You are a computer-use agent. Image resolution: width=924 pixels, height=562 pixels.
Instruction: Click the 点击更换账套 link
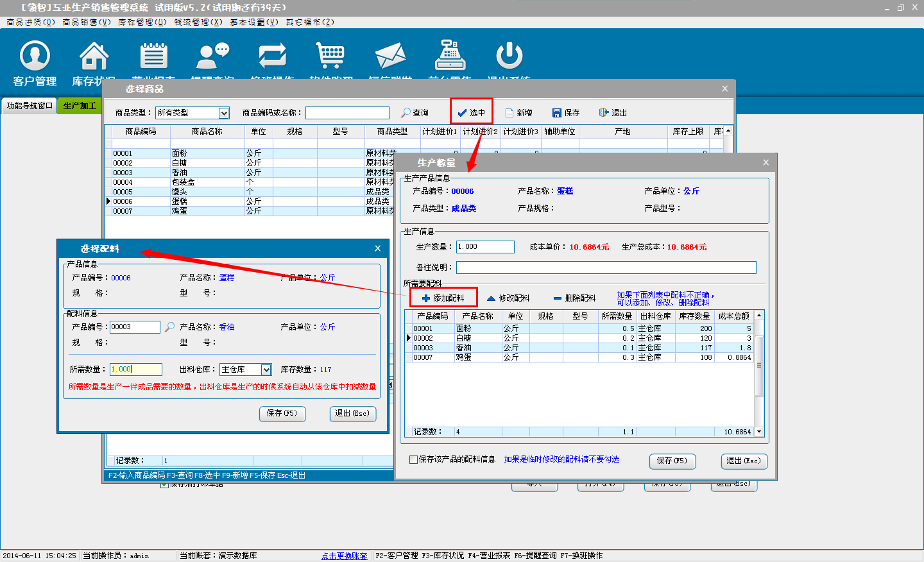click(x=344, y=556)
